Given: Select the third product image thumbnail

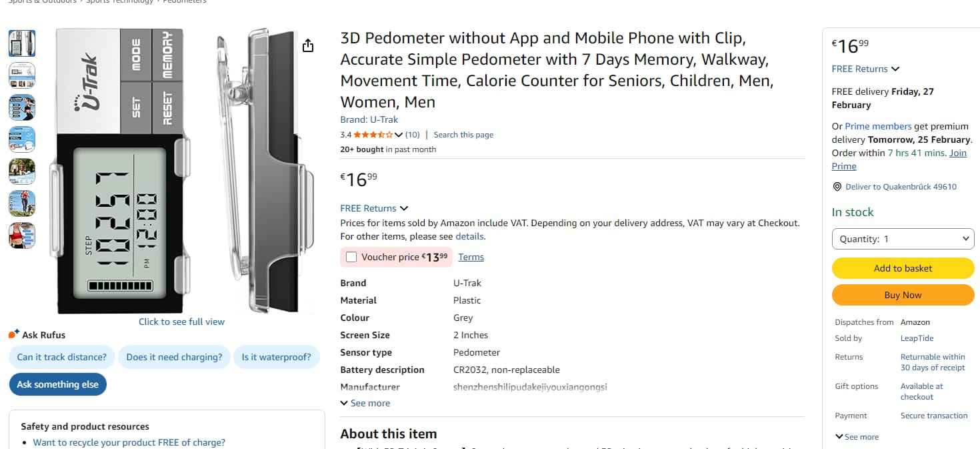Looking at the screenshot, I should (x=22, y=107).
